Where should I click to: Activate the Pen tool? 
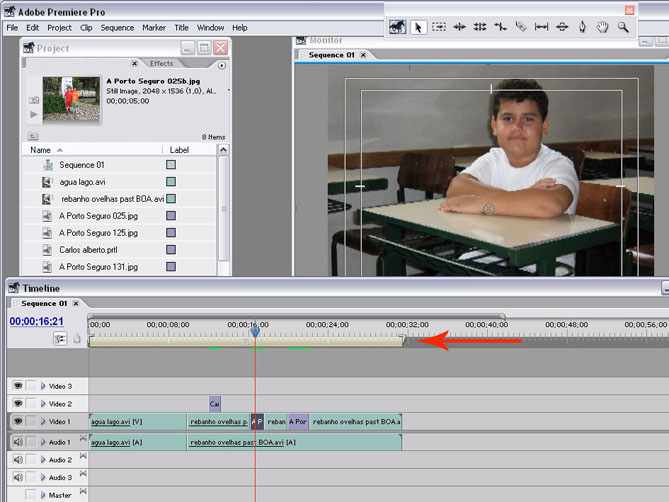(x=582, y=27)
